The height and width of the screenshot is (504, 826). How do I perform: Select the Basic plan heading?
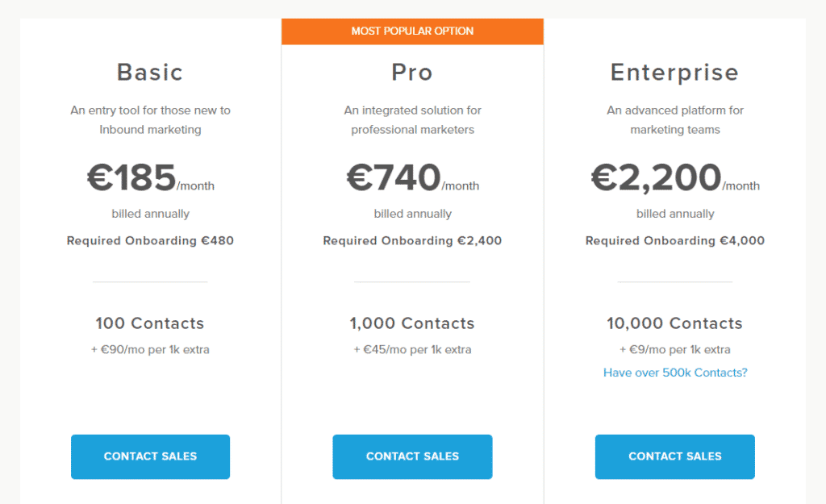click(x=150, y=73)
